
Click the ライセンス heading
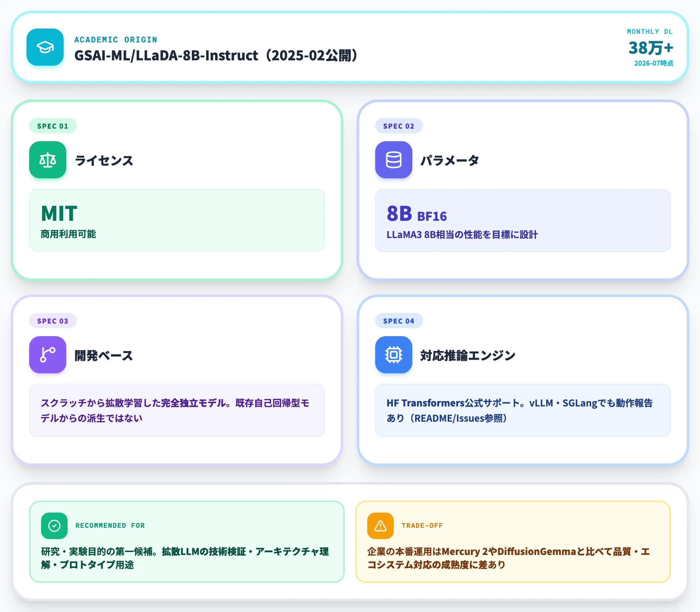(104, 160)
